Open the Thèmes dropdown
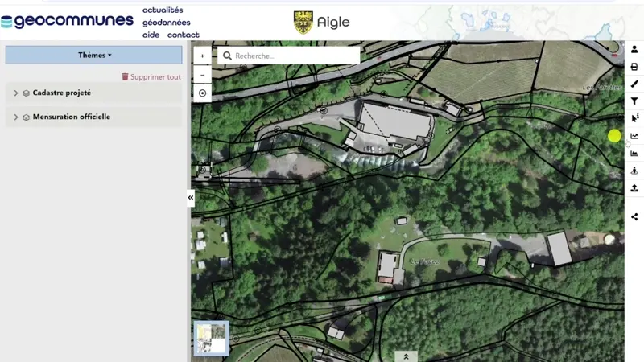The image size is (644, 362). tap(94, 56)
